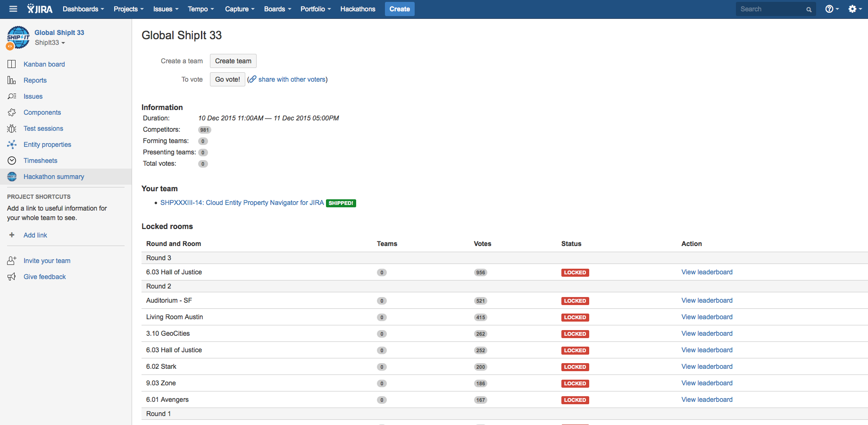View leaderboard for Auditorium - SF

pyautogui.click(x=707, y=300)
